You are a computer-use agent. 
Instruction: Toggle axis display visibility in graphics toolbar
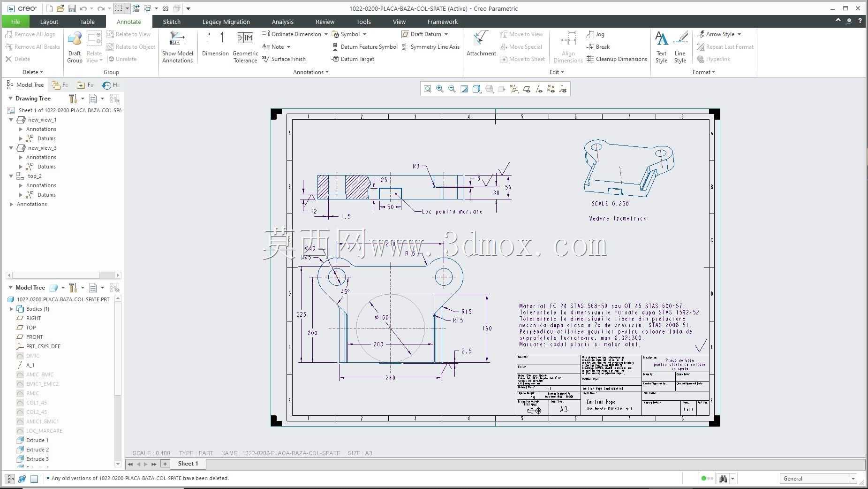coord(539,89)
